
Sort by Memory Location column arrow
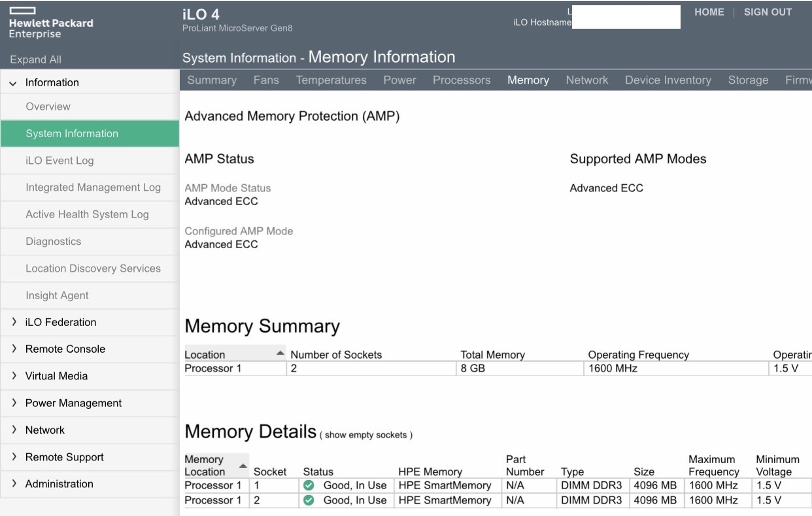click(243, 465)
